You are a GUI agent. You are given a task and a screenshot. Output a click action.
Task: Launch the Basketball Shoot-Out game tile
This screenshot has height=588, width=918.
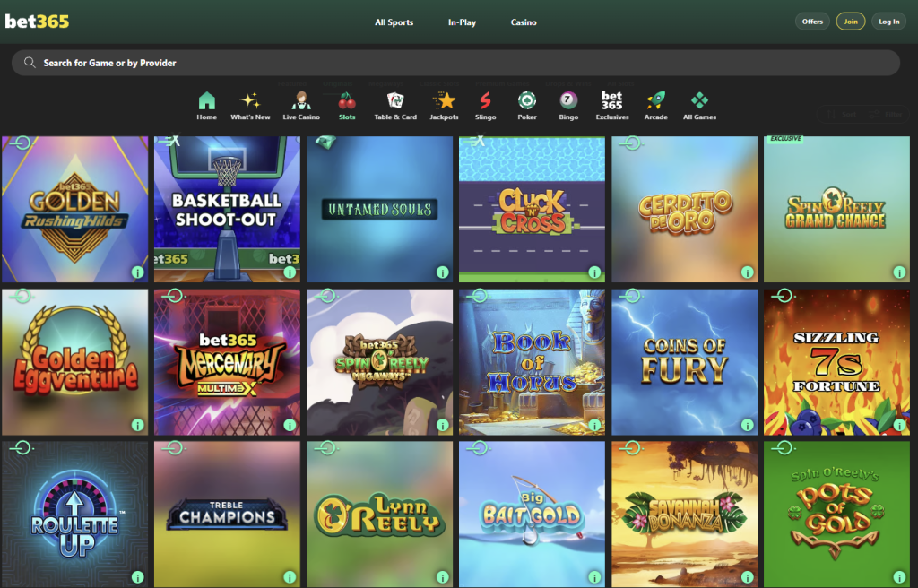(x=227, y=209)
